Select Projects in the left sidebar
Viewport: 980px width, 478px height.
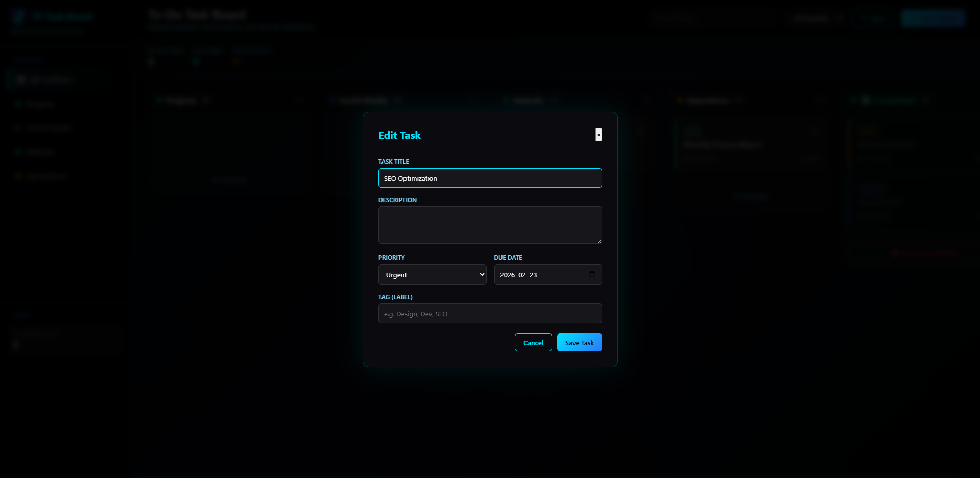click(x=40, y=104)
